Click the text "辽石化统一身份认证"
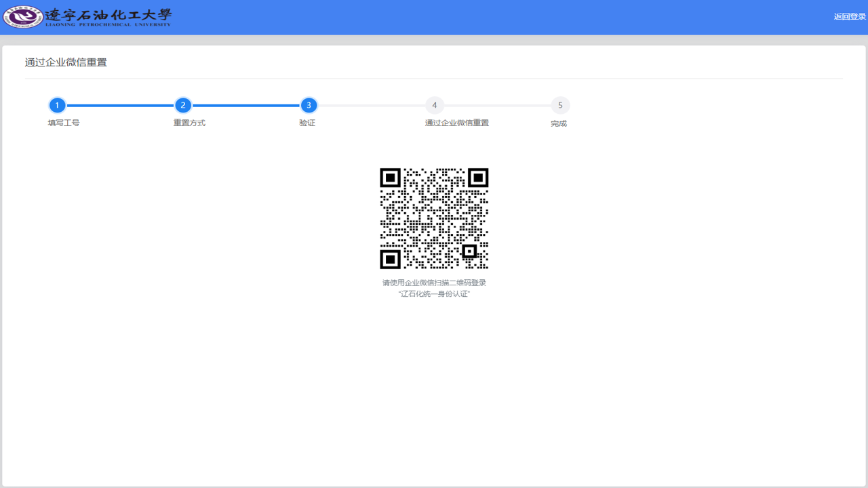The width and height of the screenshot is (868, 488). (434, 294)
